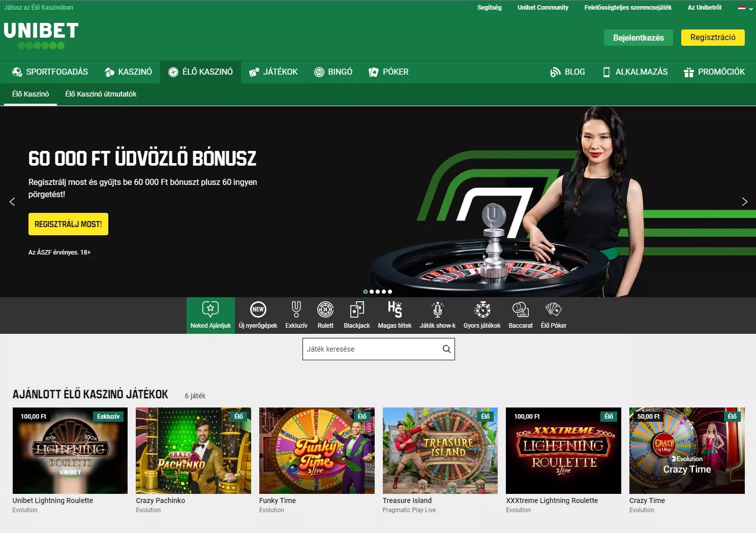
Task: Open the Crazy Time game thumbnail
Action: [x=687, y=450]
